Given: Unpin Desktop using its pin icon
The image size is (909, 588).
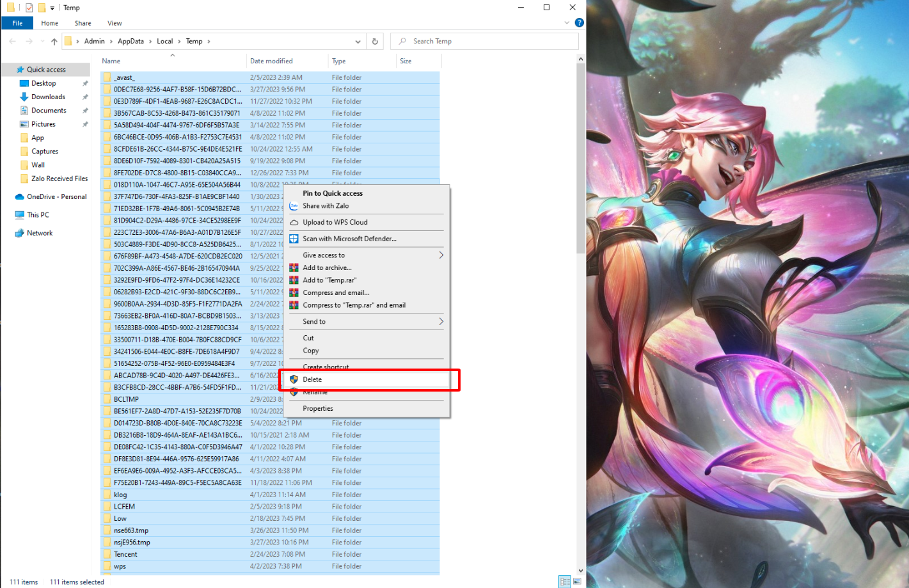Looking at the screenshot, I should point(85,83).
